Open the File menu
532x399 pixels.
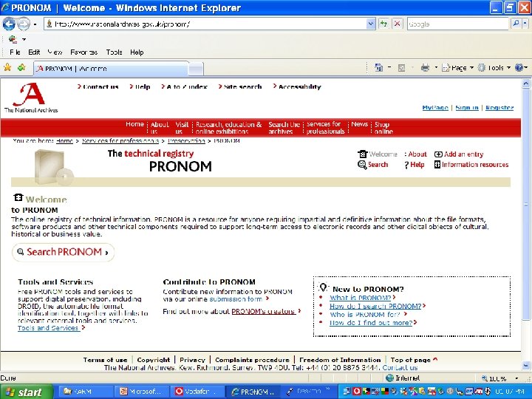[x=15, y=52]
